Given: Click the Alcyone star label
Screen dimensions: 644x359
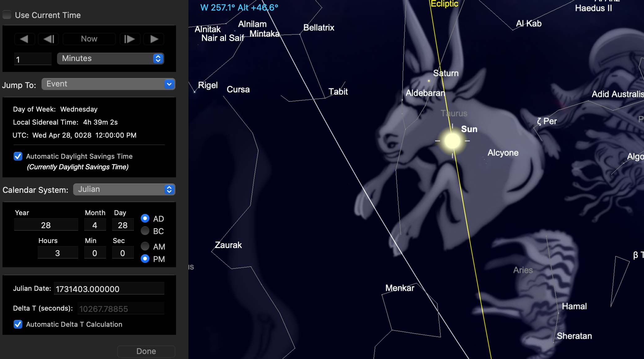Looking at the screenshot, I should pyautogui.click(x=503, y=153).
